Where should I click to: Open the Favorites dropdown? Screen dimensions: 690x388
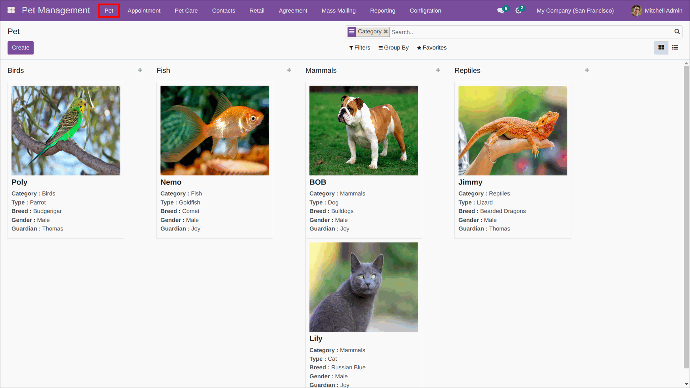(432, 48)
